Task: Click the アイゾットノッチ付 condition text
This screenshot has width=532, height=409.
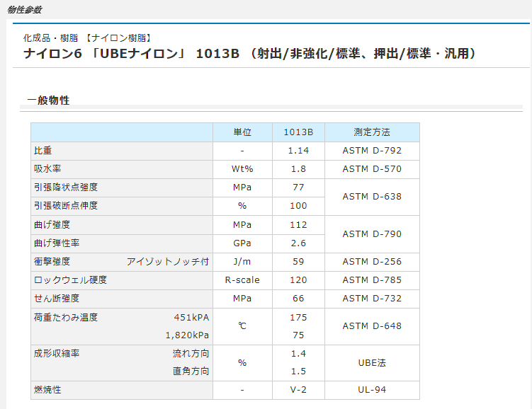Action: (168, 261)
